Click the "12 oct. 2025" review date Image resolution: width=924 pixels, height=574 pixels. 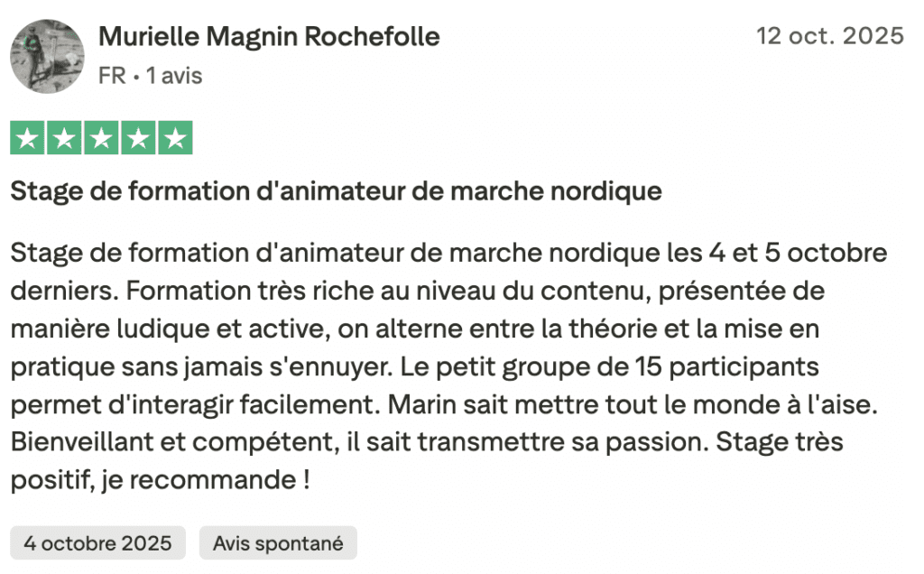[x=829, y=36]
